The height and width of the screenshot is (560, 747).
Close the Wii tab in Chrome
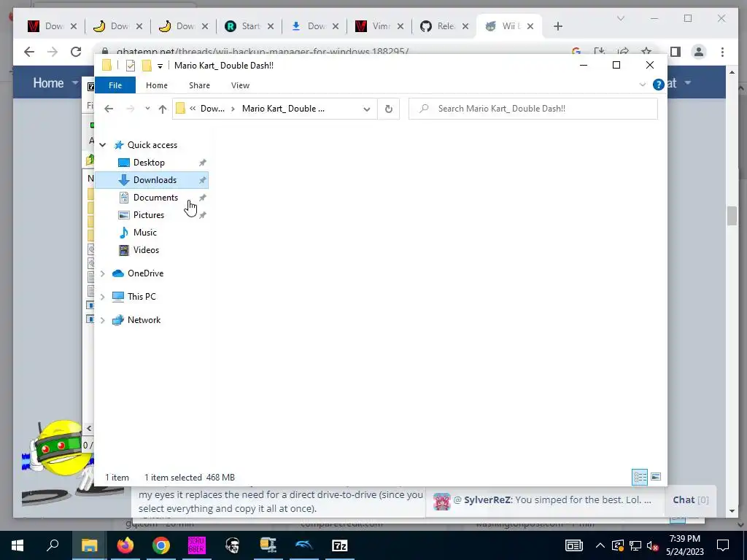(x=530, y=27)
